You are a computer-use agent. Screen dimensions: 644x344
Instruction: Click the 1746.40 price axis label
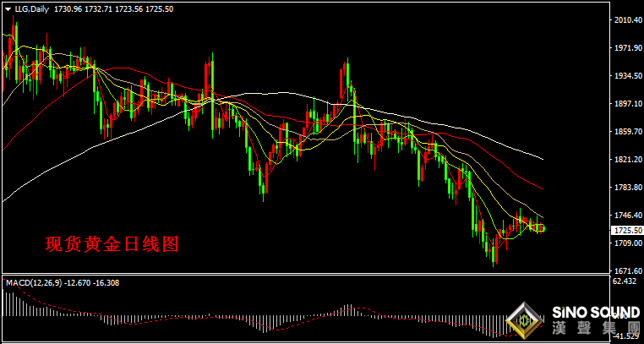pyautogui.click(x=625, y=215)
